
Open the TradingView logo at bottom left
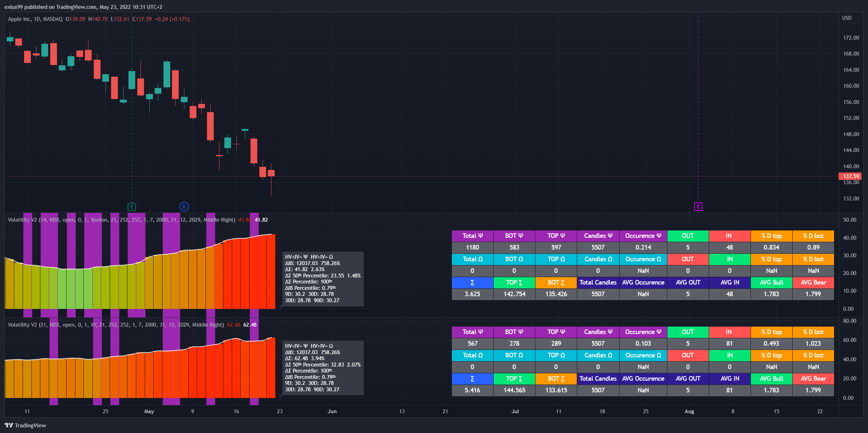(25, 425)
